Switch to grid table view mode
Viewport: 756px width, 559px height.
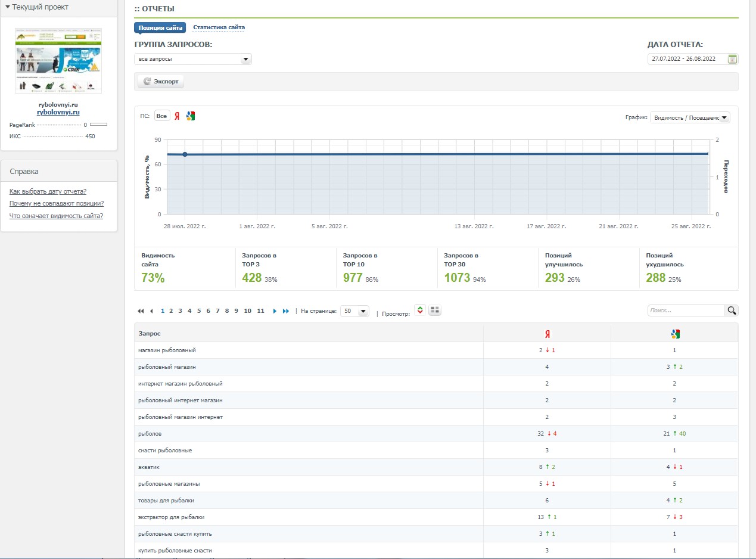[435, 310]
